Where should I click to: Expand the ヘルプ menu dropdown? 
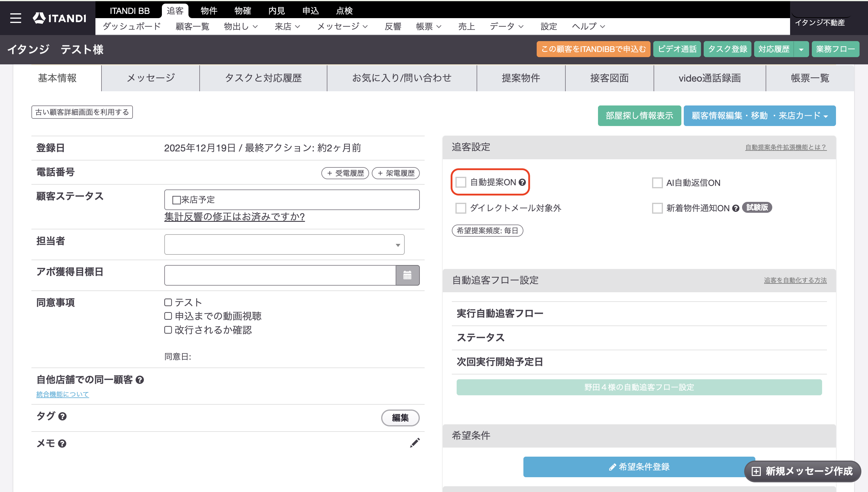[588, 26]
